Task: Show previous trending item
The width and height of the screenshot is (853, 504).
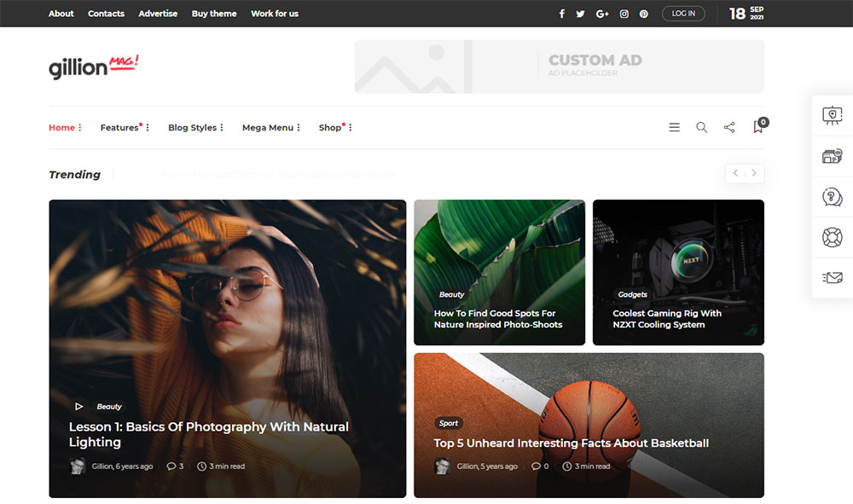Action: click(735, 173)
